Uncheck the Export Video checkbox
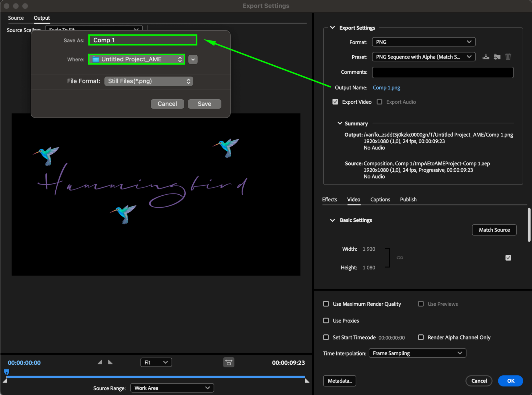Viewport: 532px width, 395px height. pos(335,102)
